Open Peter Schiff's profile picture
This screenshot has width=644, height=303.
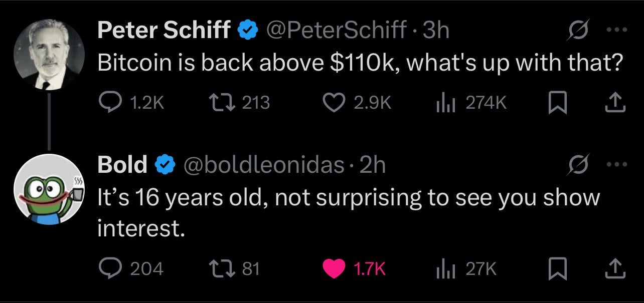[49, 54]
